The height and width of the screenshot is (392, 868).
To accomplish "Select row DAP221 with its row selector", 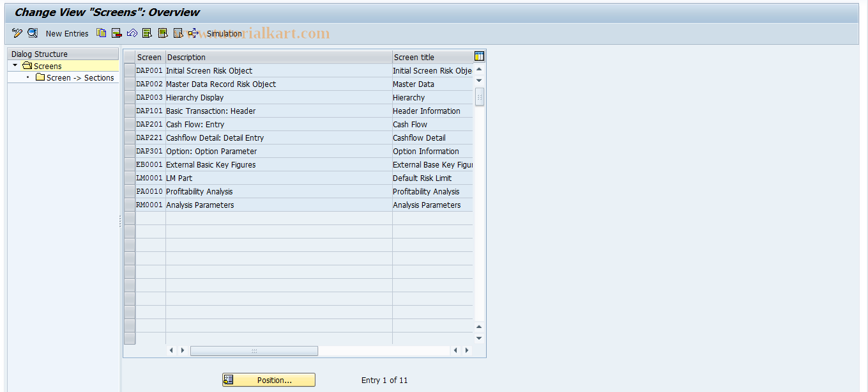I will click(130, 137).
